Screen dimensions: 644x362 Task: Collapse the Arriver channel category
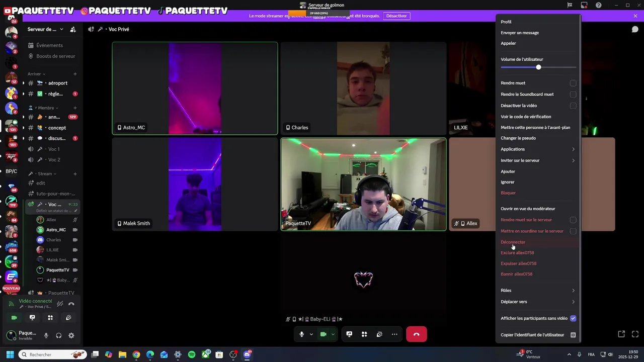tap(37, 74)
